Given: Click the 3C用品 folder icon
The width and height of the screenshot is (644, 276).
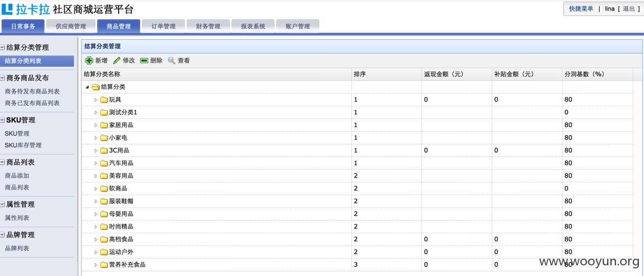Looking at the screenshot, I should pyautogui.click(x=104, y=150).
